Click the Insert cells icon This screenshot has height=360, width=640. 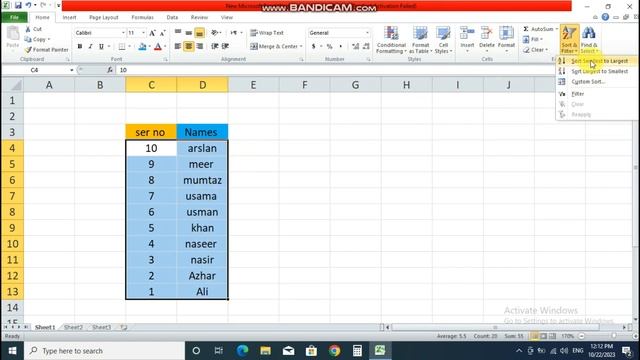click(467, 33)
